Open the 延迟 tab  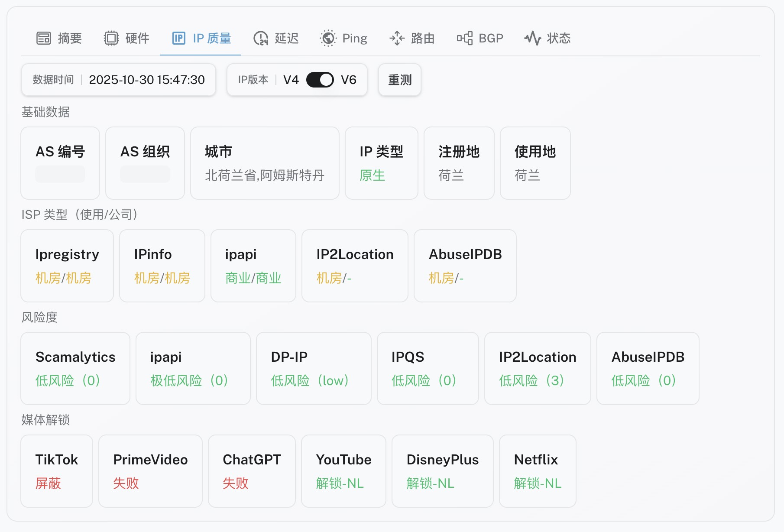pos(286,38)
